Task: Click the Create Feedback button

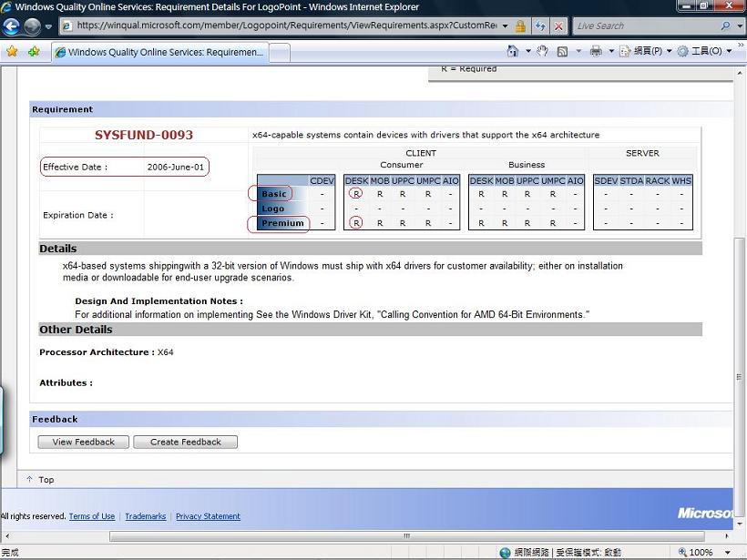Action: [x=185, y=442]
